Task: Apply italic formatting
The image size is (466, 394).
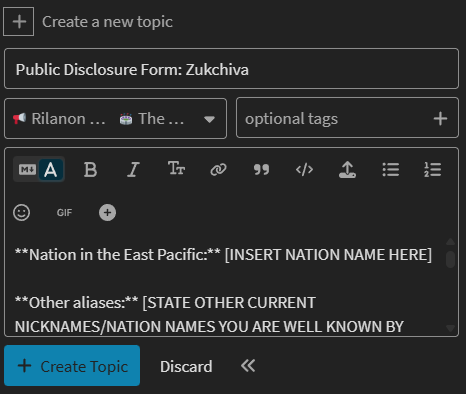Action: click(x=133, y=170)
